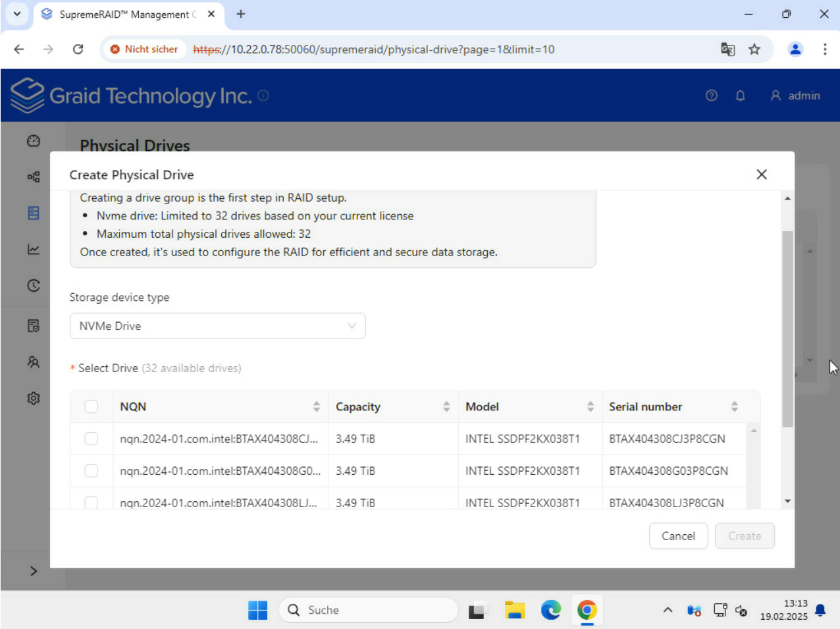This screenshot has width=840, height=629.
Task: Open the admin user menu
Action: tap(795, 96)
